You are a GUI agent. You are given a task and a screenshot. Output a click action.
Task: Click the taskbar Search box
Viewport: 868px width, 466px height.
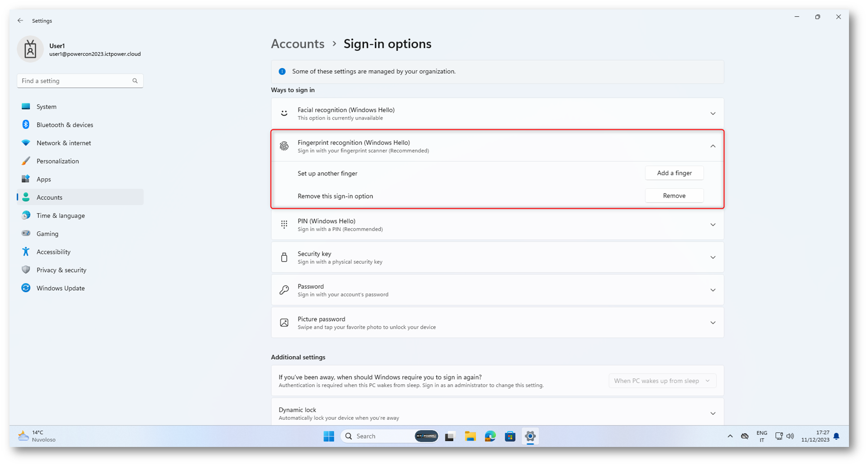[389, 436]
